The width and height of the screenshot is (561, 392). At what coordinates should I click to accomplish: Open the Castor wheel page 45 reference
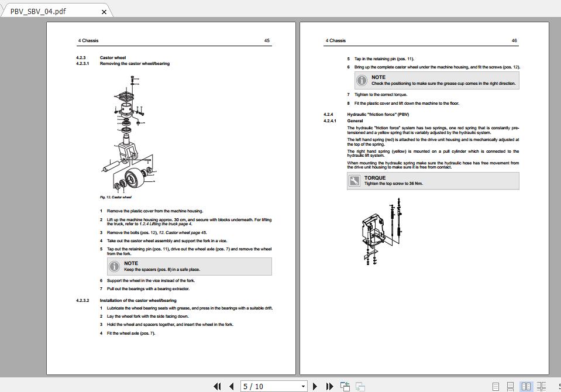(183, 232)
